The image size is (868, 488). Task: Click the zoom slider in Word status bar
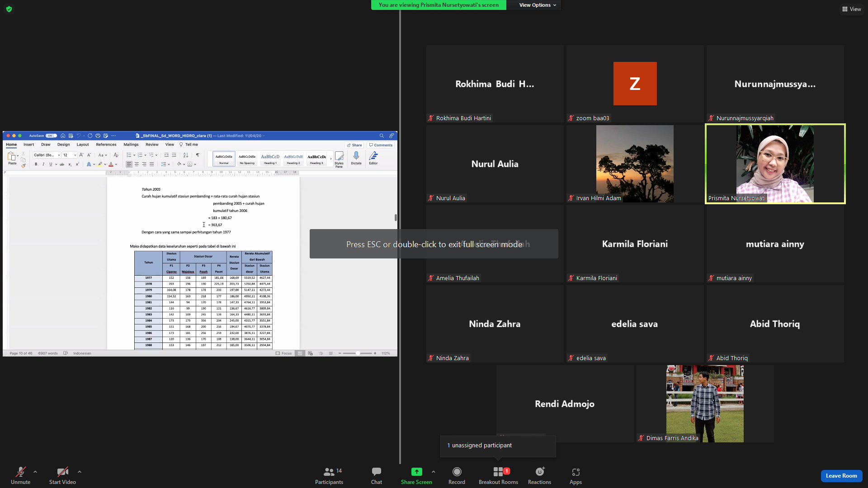tap(357, 353)
